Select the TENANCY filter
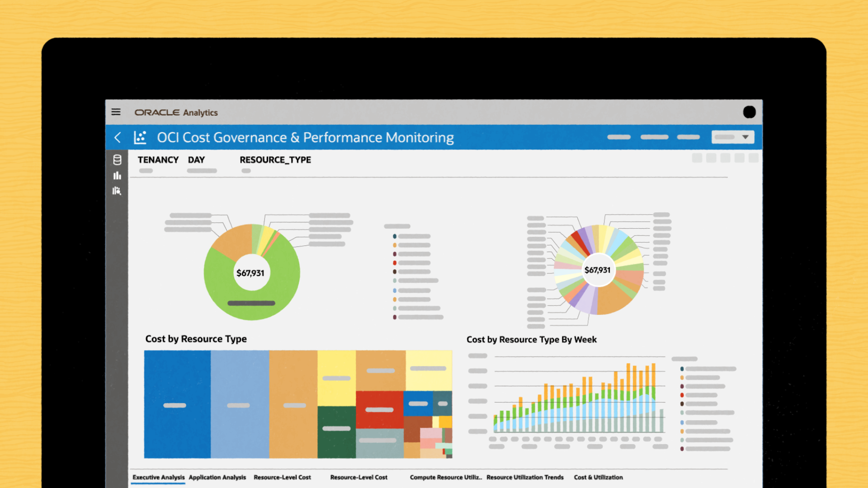The width and height of the screenshot is (868, 488). 158,160
